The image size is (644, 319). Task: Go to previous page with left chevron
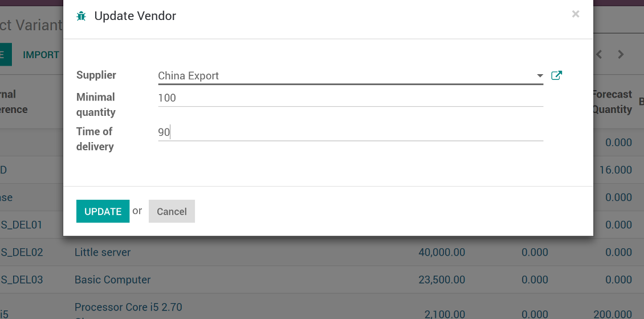tap(599, 55)
